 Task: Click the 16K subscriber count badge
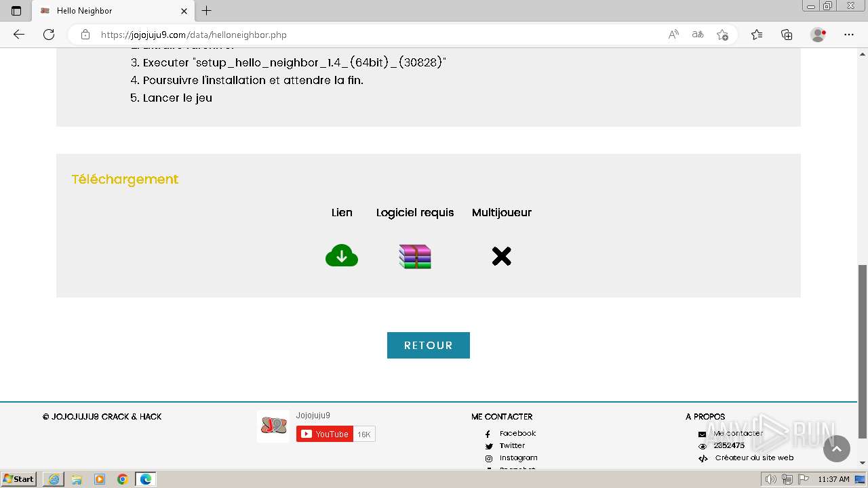[x=364, y=434]
